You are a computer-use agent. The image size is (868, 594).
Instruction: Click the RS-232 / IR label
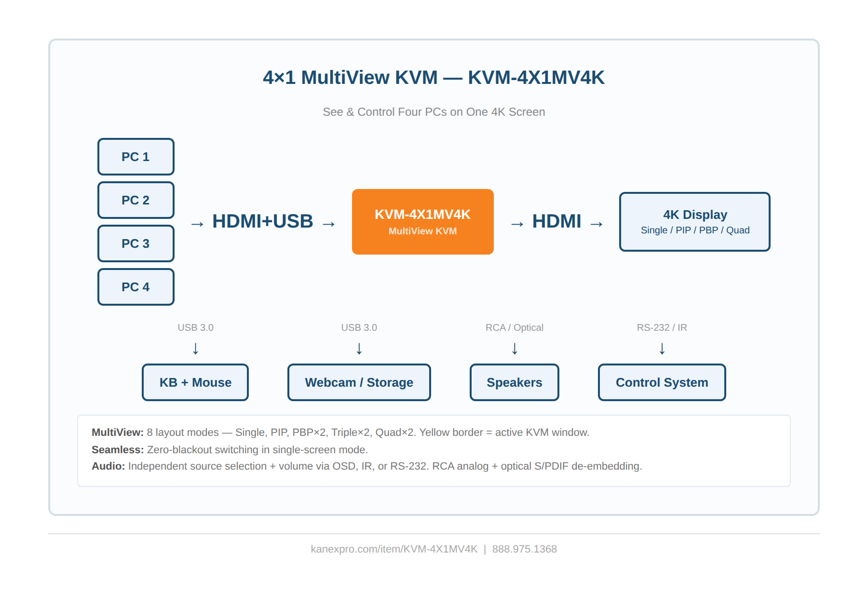[662, 327]
